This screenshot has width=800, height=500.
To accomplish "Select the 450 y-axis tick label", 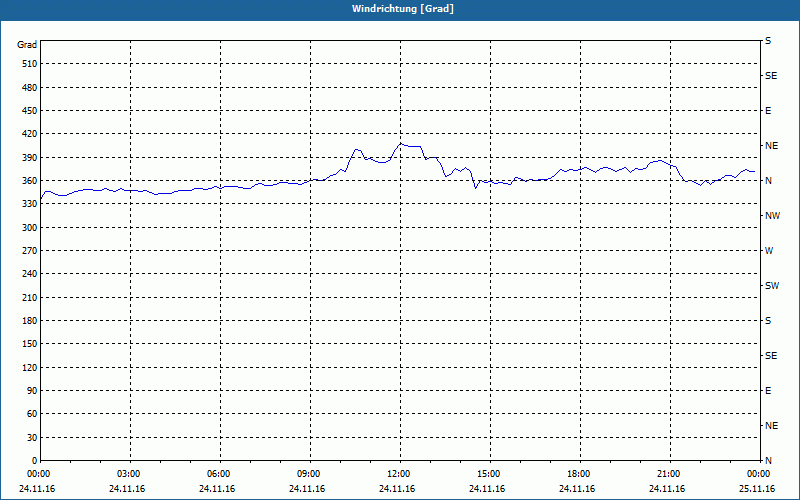I will 30,111.
